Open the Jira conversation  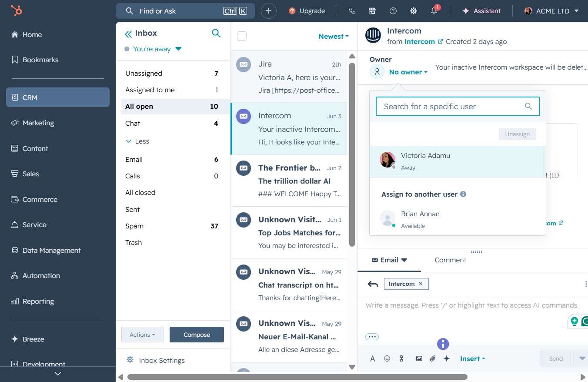[x=289, y=77]
